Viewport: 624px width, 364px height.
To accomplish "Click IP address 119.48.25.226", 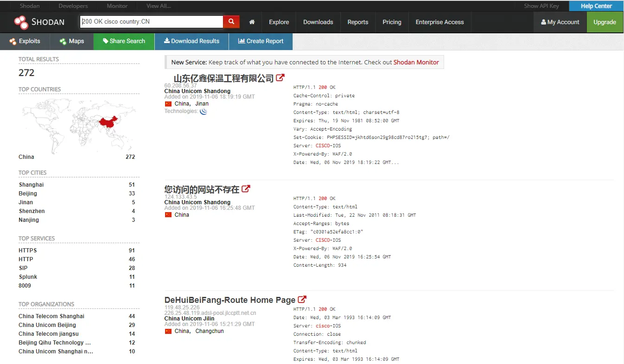I will (182, 308).
